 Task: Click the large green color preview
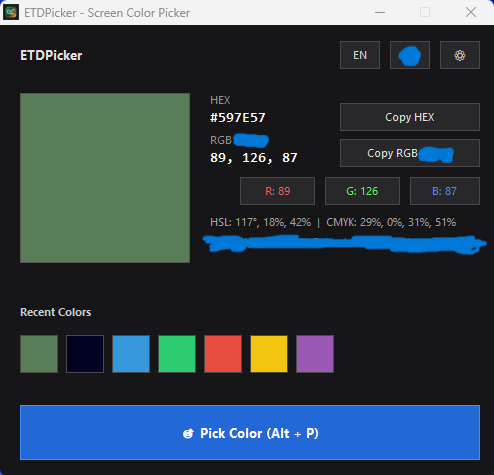105,178
